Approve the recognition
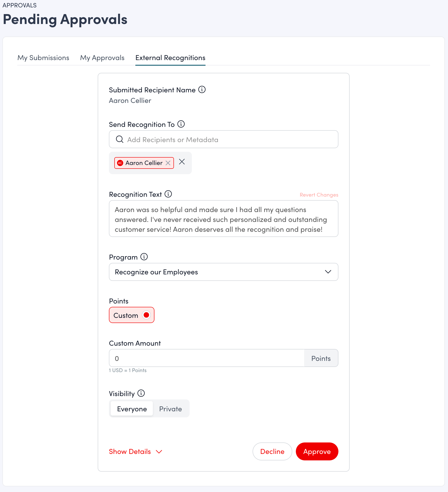 pos(317,451)
